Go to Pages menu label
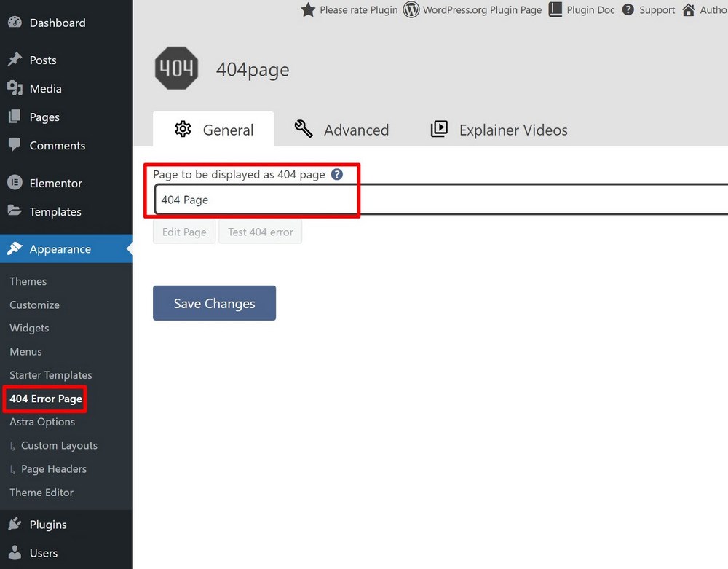Viewport: 728px width, 569px height. pyautogui.click(x=44, y=117)
